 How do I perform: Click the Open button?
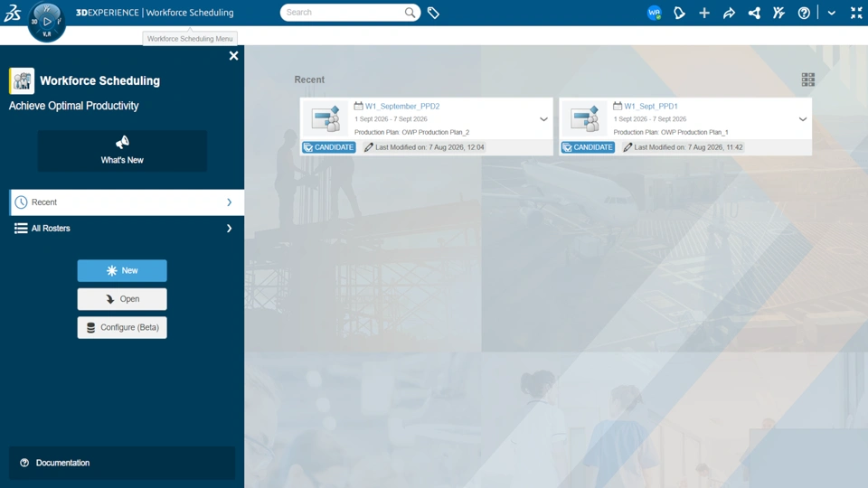(x=122, y=299)
